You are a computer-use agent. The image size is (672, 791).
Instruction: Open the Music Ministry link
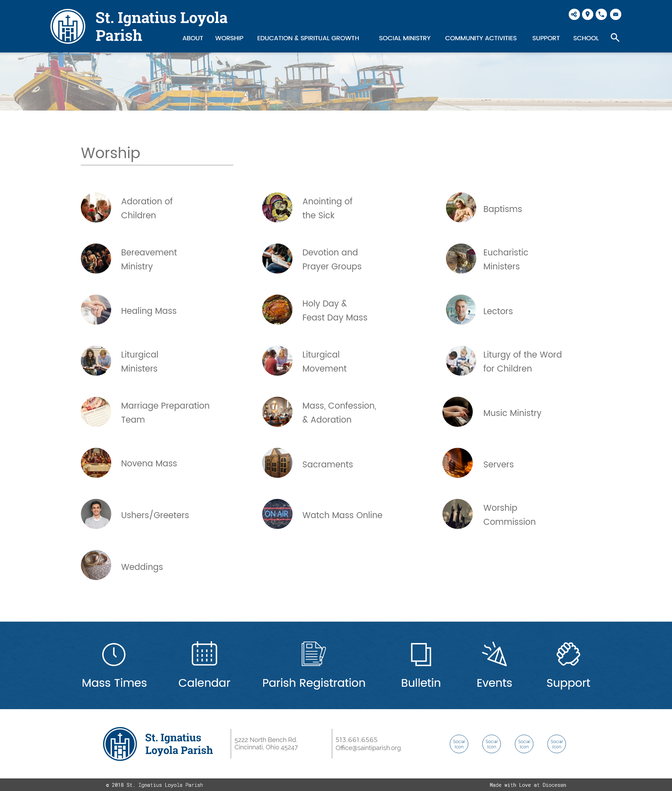click(512, 413)
